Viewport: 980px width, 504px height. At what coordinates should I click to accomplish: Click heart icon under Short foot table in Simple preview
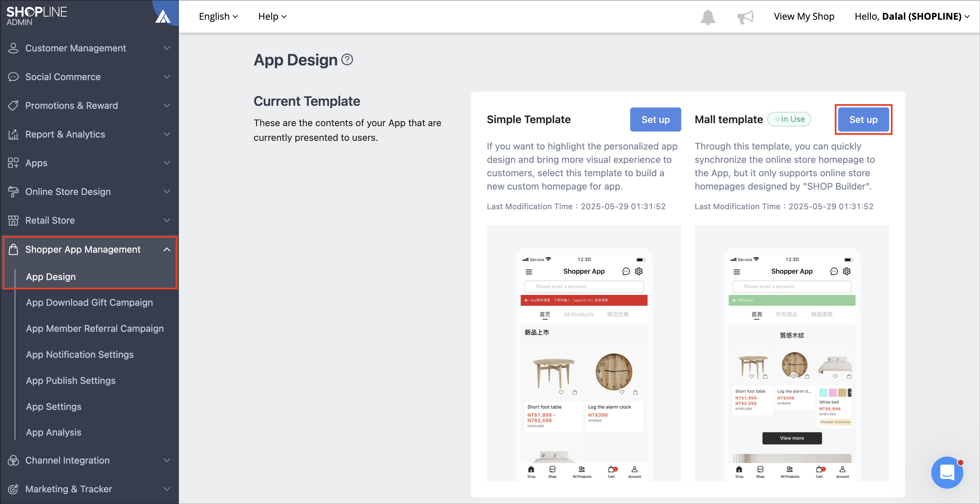pyautogui.click(x=561, y=392)
